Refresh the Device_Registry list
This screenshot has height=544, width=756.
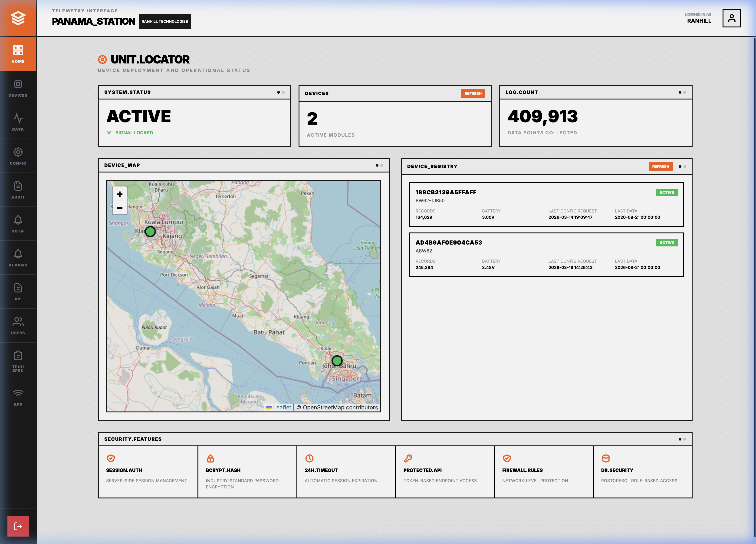pyautogui.click(x=660, y=166)
